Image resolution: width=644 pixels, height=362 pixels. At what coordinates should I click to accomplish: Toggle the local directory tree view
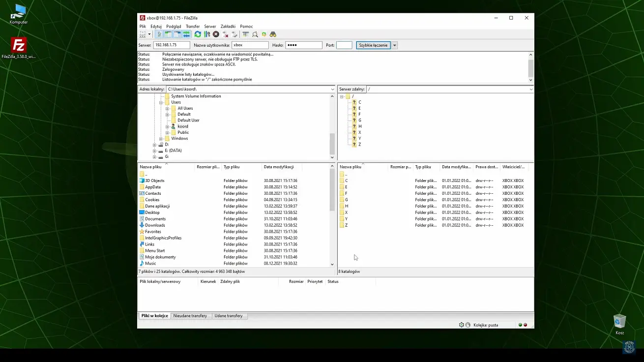(x=167, y=34)
